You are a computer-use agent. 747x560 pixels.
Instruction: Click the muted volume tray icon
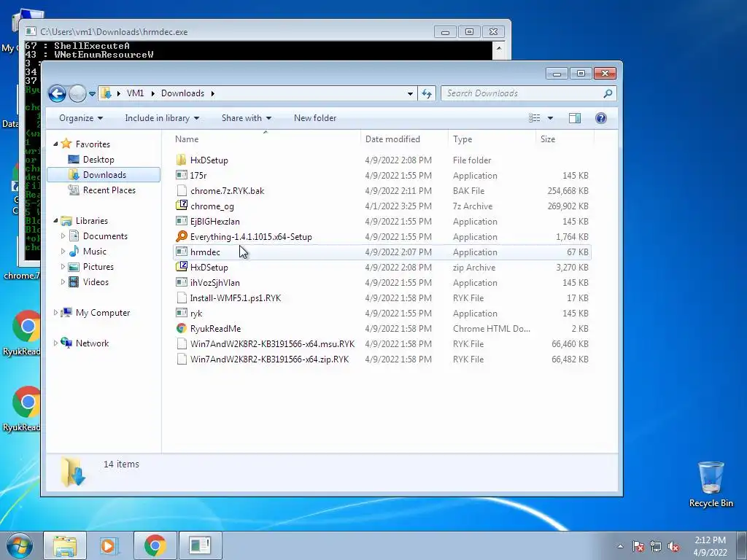point(673,546)
